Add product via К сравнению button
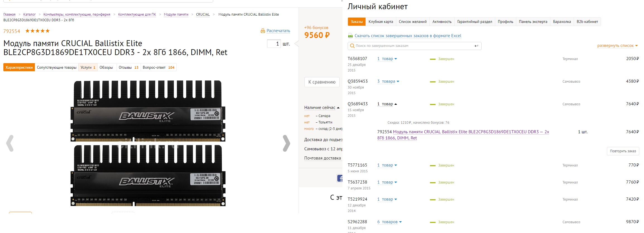Viewport: 644px width, 233px height. click(x=322, y=82)
